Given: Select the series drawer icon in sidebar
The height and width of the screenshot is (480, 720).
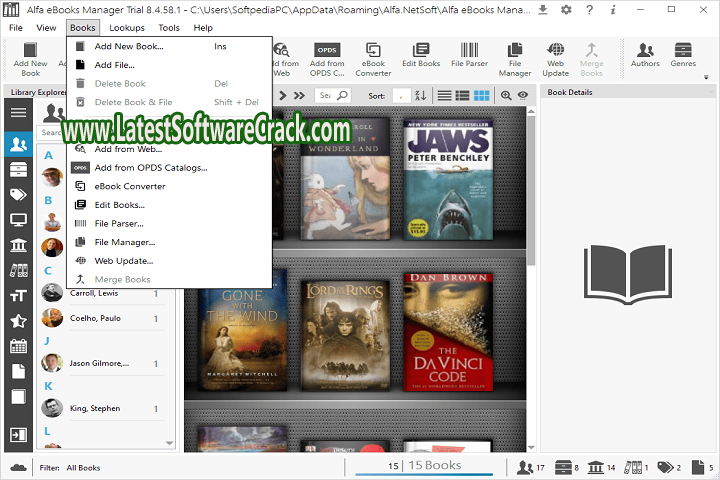Looking at the screenshot, I should [x=18, y=169].
